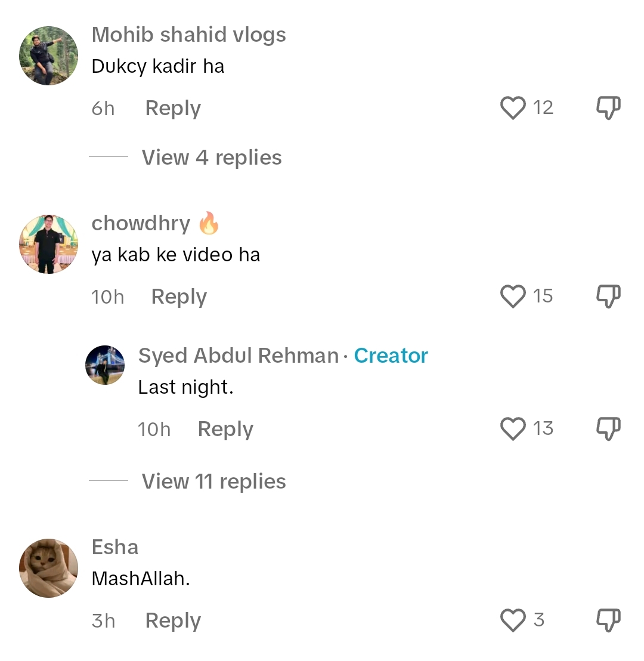
Task: Toggle the heart on the comment with 15 likes
Action: pyautogui.click(x=512, y=296)
